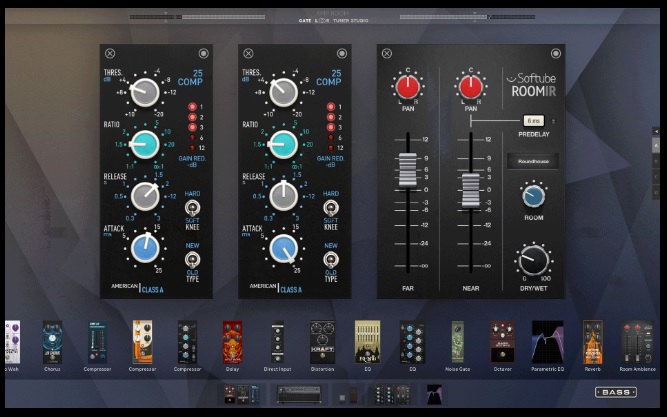The width and height of the screenshot is (667, 417).
Task: Open the cabinet section in the signal chain
Action: (349, 394)
